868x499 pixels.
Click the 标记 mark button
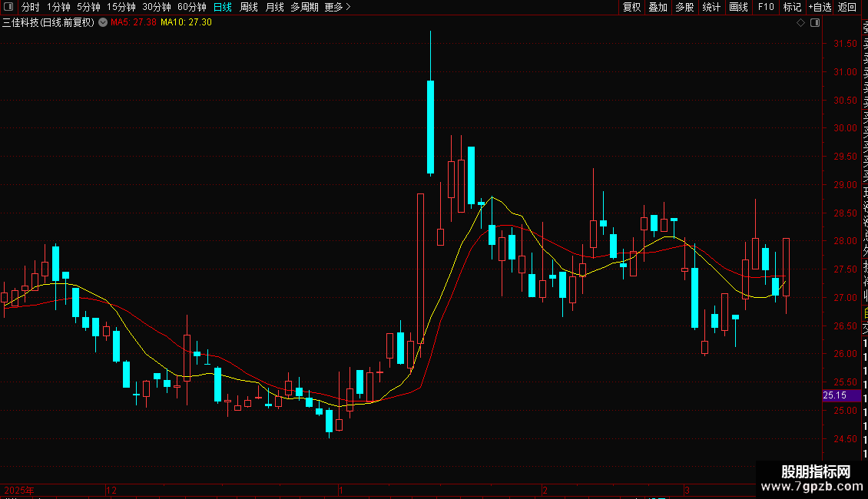coord(792,7)
